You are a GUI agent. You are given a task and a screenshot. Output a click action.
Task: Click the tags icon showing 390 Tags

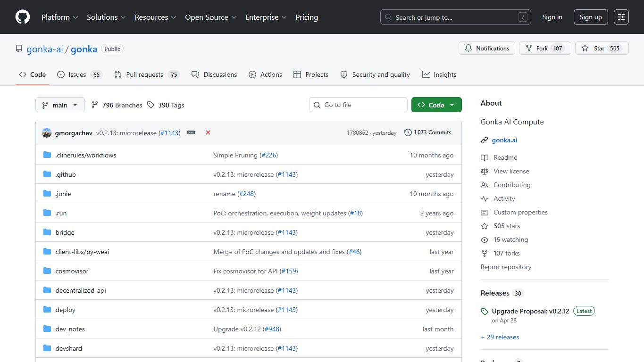coord(151,105)
